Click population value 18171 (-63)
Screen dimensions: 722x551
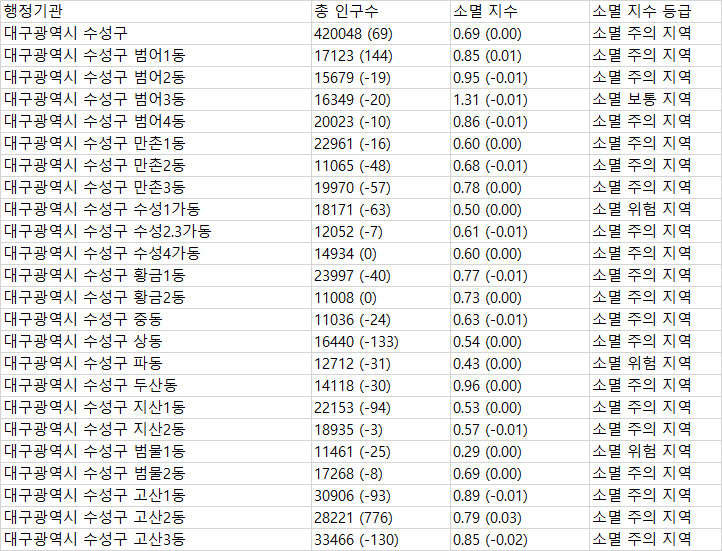352,210
